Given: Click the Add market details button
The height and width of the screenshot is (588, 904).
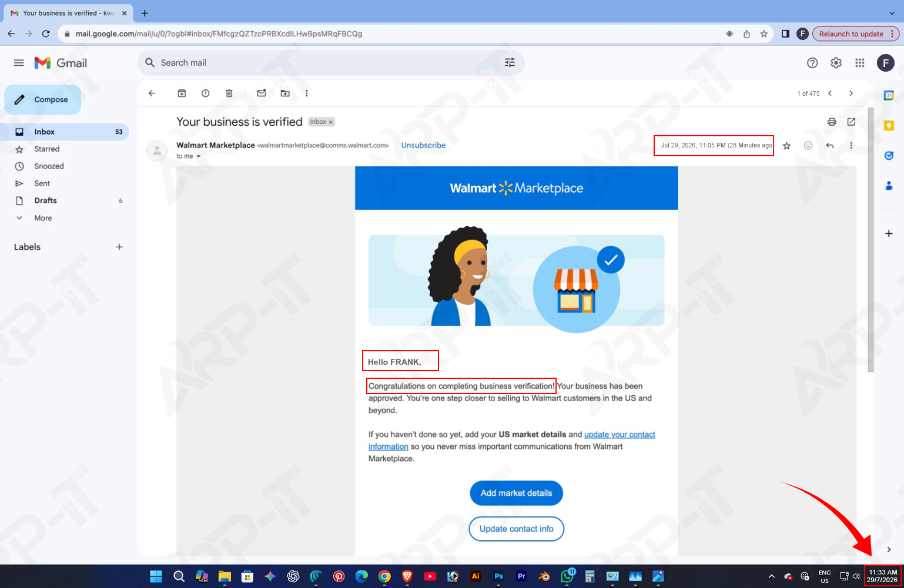Looking at the screenshot, I should (x=516, y=493).
